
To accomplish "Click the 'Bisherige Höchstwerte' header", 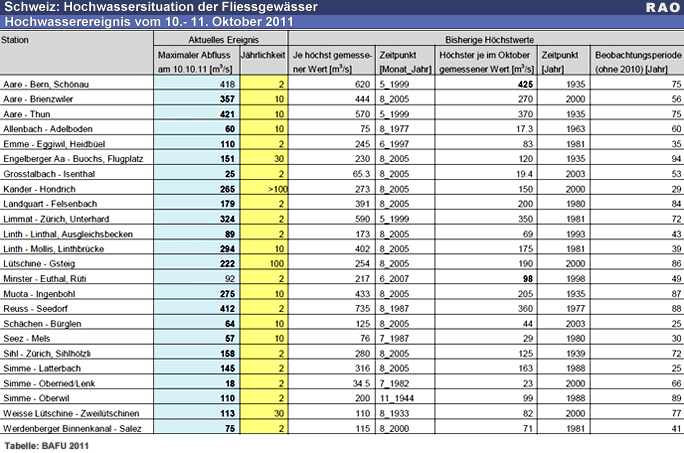I will (x=489, y=40).
